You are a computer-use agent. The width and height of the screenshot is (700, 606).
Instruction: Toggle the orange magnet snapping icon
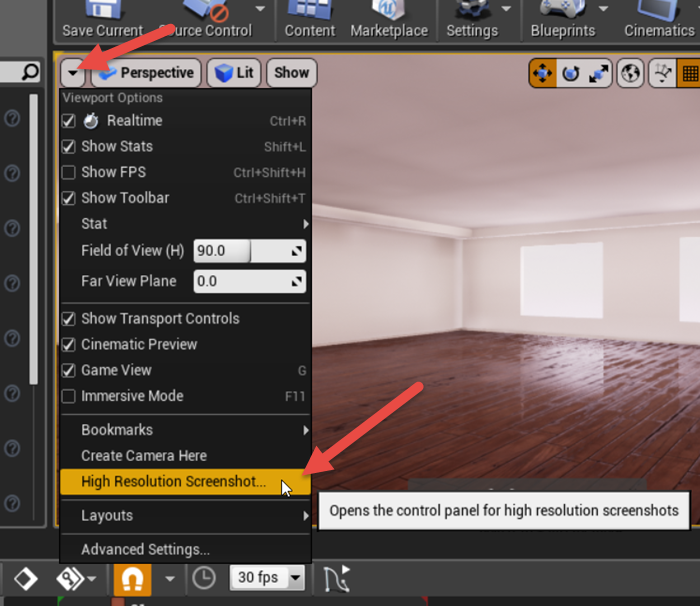132,579
